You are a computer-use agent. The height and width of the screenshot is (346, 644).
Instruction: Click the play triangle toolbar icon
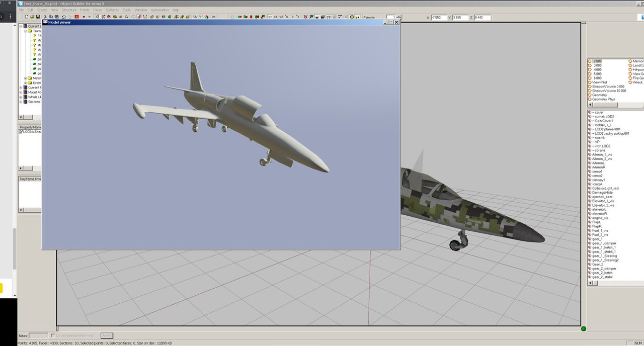(90, 17)
